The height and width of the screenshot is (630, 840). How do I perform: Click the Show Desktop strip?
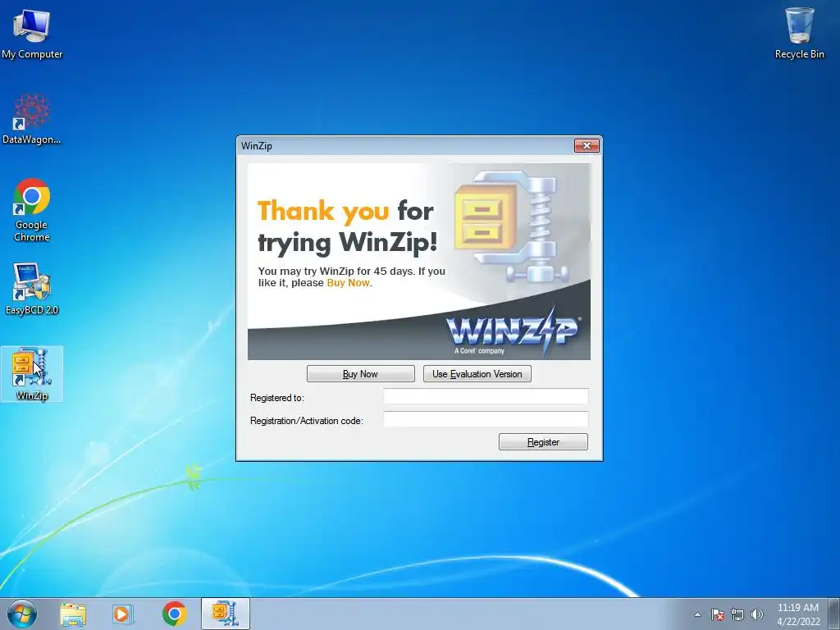click(x=834, y=614)
